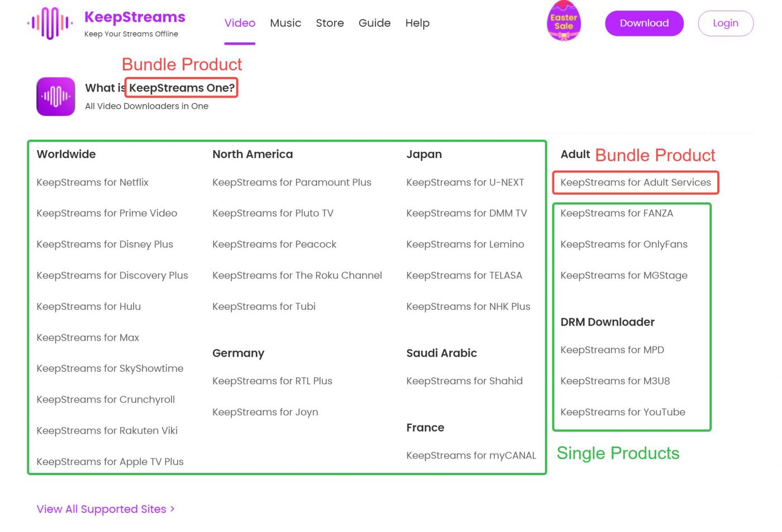Open KeepStreams for Disney Plus
This screenshot has width=782, height=532.
[x=105, y=244]
